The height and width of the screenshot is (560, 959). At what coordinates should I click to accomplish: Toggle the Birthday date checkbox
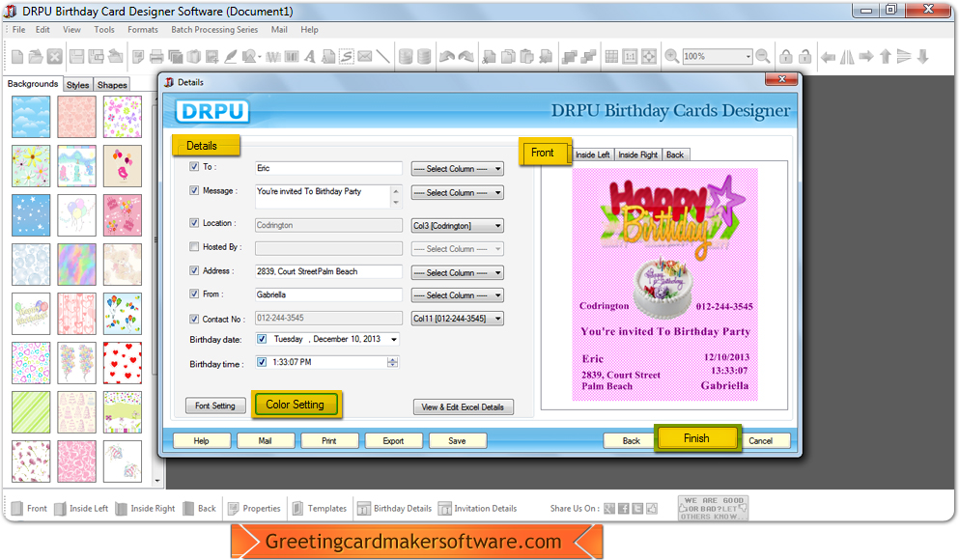[262, 339]
